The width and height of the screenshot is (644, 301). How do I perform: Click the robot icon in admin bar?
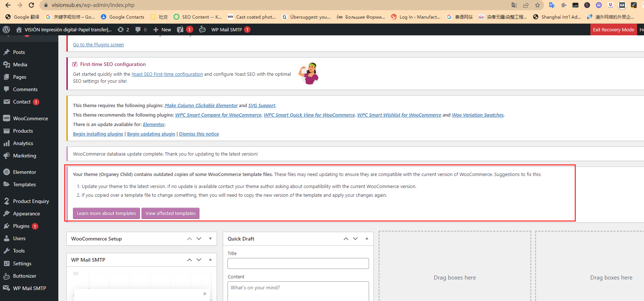click(x=202, y=30)
